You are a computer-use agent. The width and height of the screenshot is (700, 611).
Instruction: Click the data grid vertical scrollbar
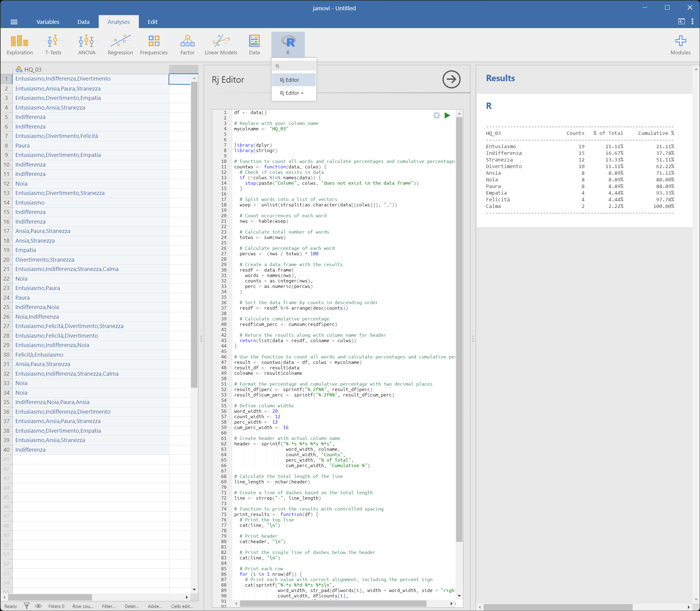point(194,234)
